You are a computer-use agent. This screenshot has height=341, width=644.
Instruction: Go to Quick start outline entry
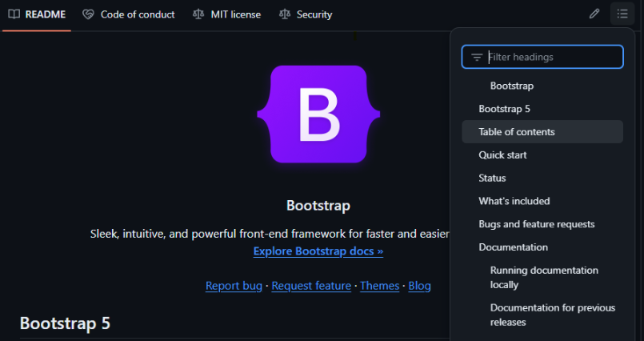[x=542, y=154]
